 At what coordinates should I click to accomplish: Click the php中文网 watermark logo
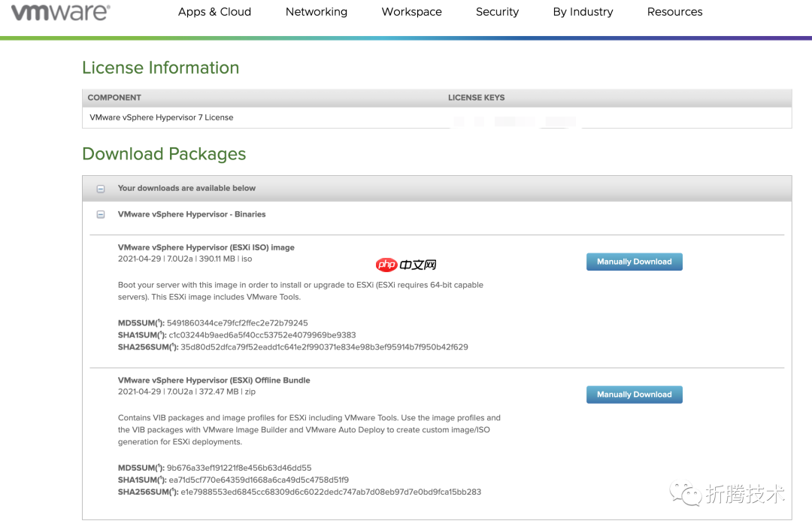[x=406, y=265]
